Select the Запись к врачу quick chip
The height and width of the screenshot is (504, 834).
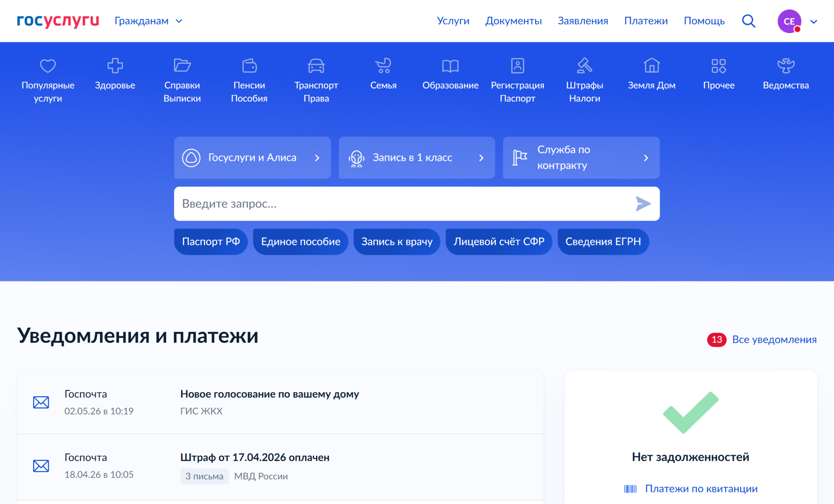397,241
